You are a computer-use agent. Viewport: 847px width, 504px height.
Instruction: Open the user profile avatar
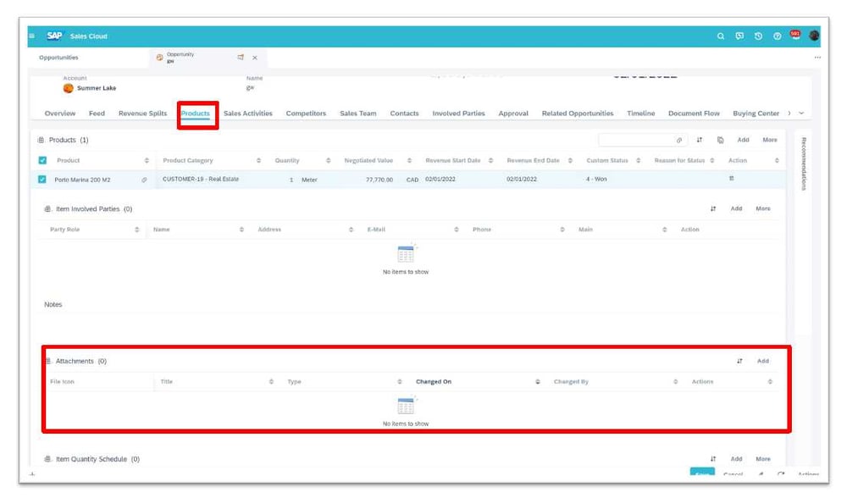[814, 36]
